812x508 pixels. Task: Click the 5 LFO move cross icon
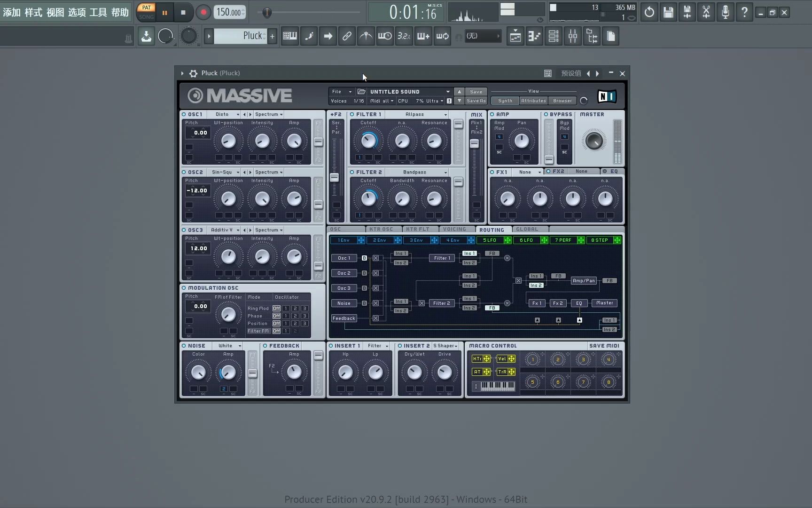tap(507, 240)
